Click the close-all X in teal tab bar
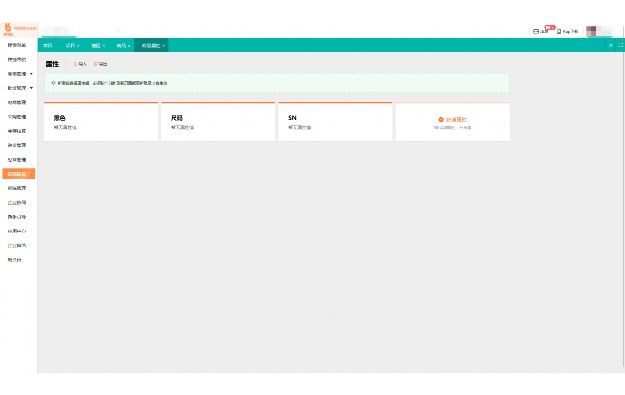The image size is (625, 395). [610, 45]
